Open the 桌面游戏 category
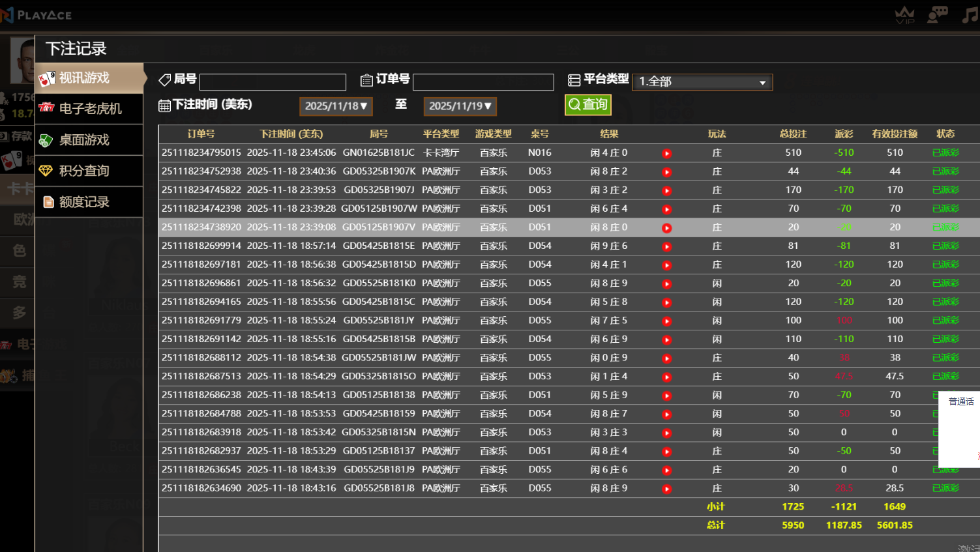This screenshot has width=980, height=552. (x=89, y=139)
